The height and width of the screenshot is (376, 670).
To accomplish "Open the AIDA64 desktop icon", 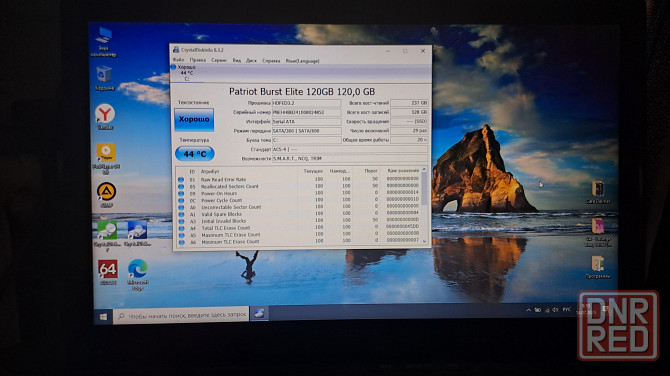I will point(108,272).
